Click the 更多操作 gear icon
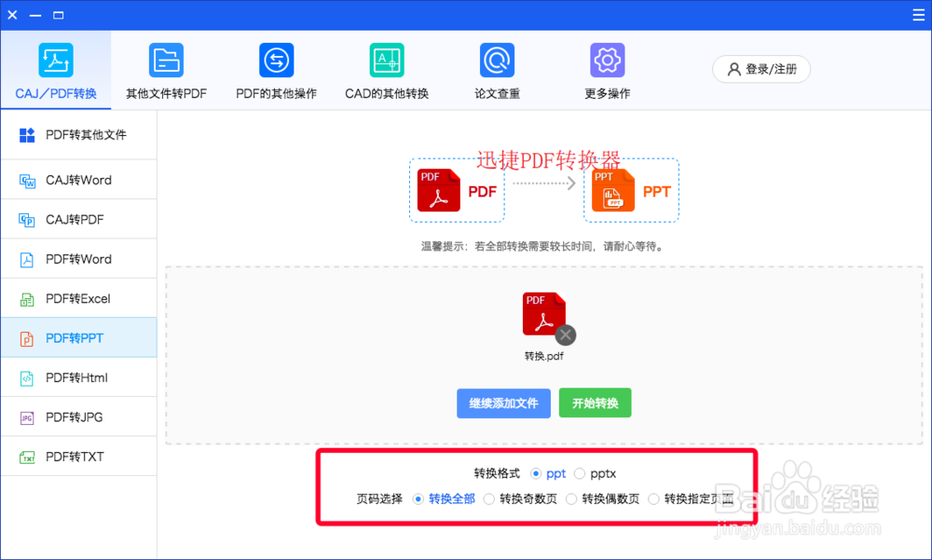The height and width of the screenshot is (560, 932). [608, 60]
